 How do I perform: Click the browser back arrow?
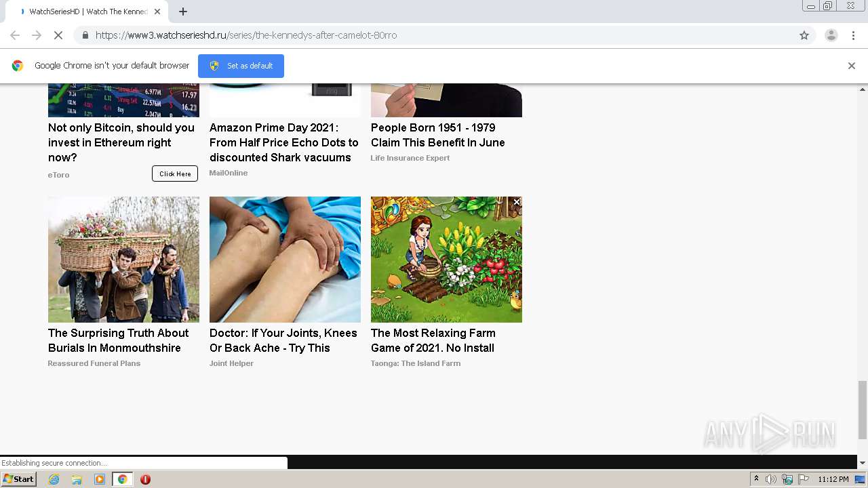pos(15,35)
